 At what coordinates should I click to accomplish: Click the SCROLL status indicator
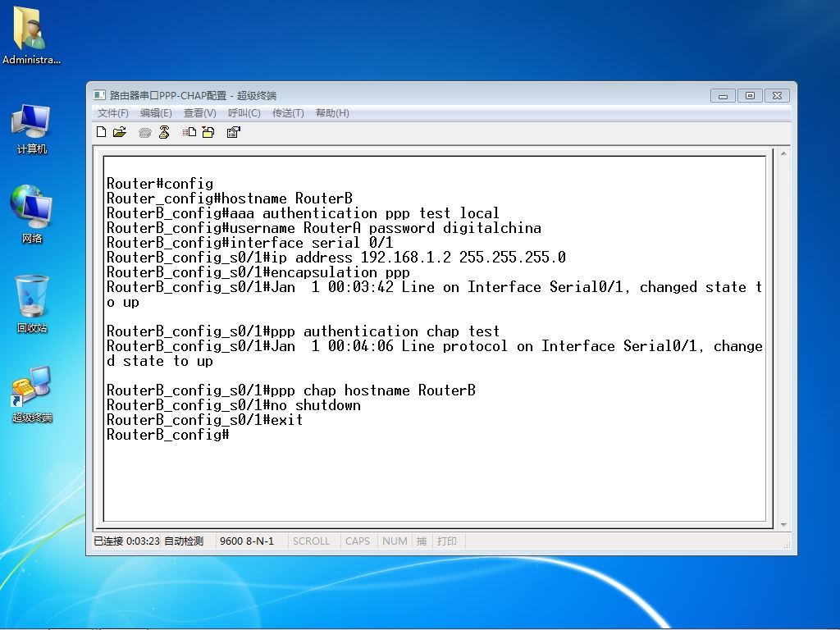311,541
